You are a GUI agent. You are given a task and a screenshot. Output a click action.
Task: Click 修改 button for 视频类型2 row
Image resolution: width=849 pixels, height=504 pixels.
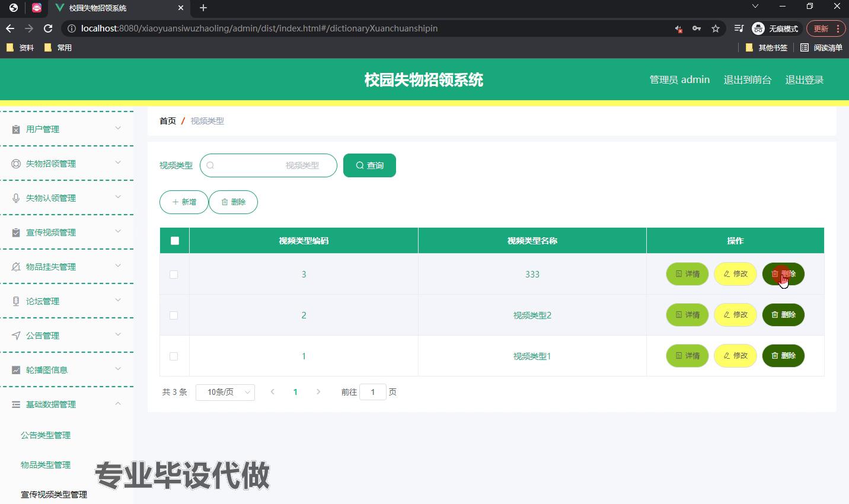735,315
